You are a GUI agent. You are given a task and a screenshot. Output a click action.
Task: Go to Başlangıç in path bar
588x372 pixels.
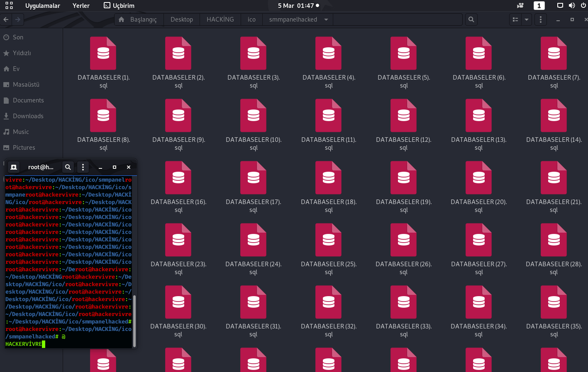click(139, 19)
